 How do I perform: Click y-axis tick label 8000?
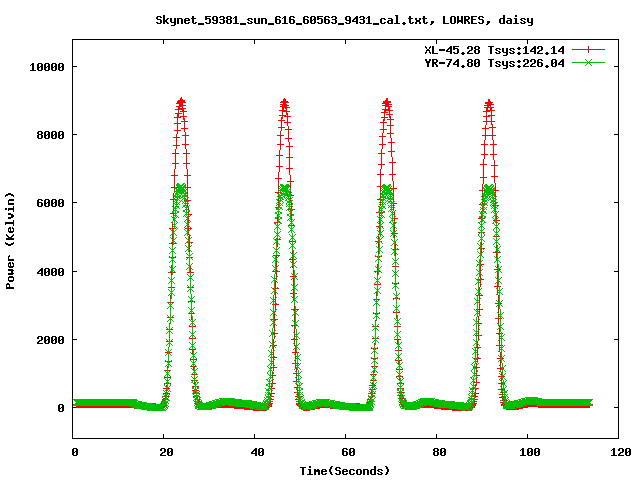point(51,135)
